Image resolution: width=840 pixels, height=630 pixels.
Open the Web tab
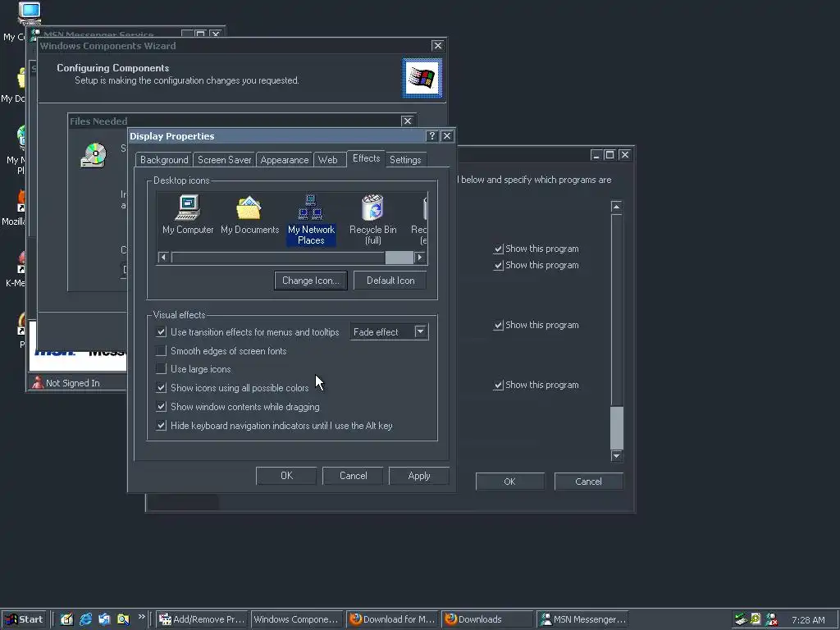coord(327,160)
